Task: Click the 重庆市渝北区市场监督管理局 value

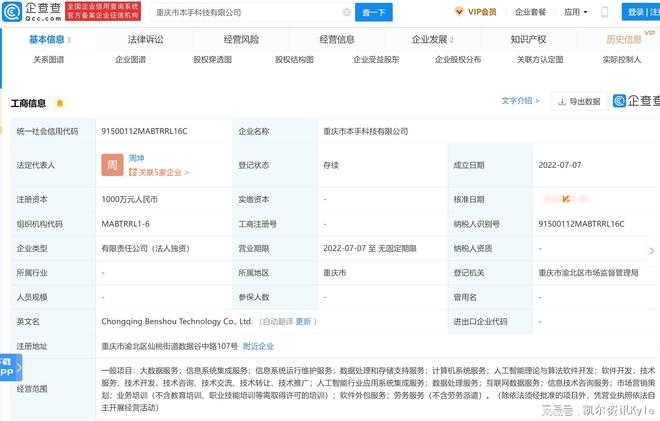Action: point(588,273)
